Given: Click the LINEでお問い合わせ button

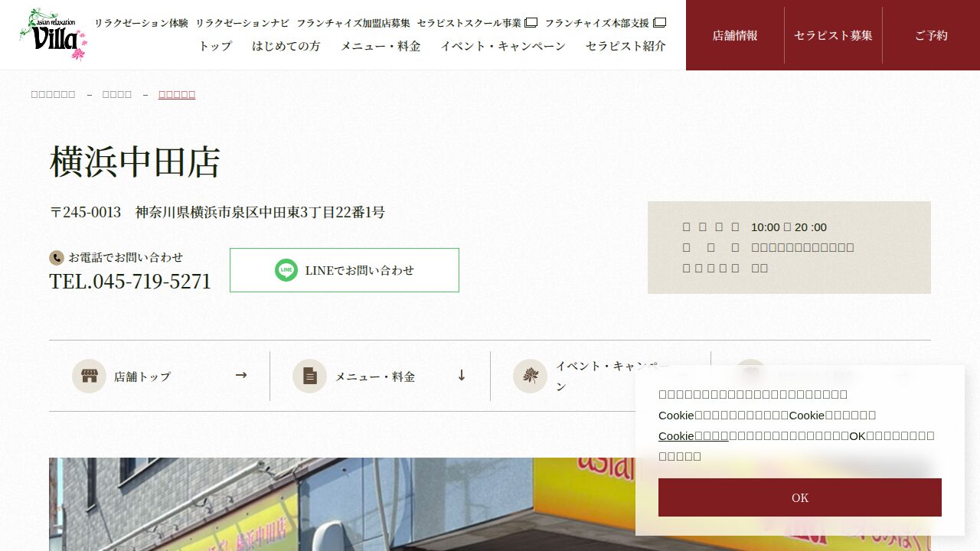Looking at the screenshot, I should (345, 270).
